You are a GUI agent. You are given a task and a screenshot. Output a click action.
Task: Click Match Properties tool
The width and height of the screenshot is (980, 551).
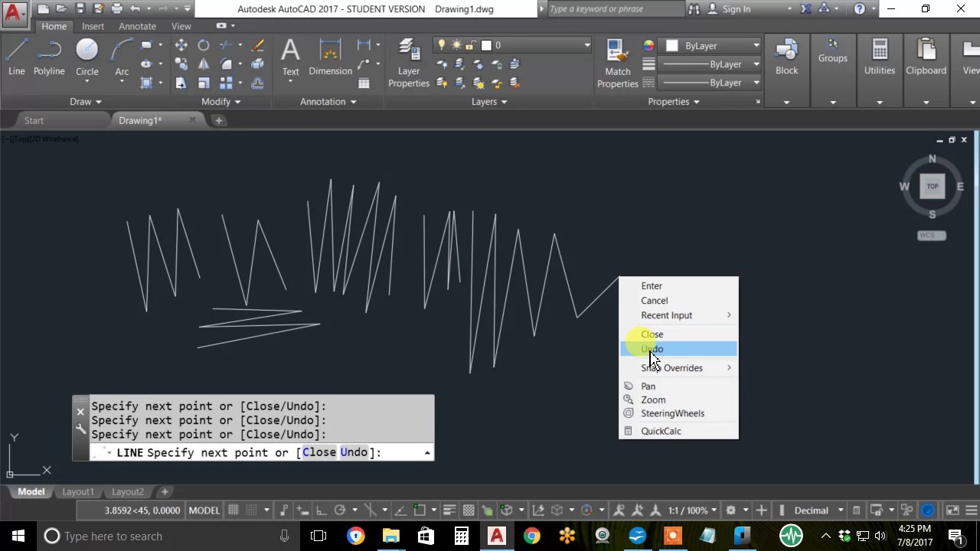617,63
